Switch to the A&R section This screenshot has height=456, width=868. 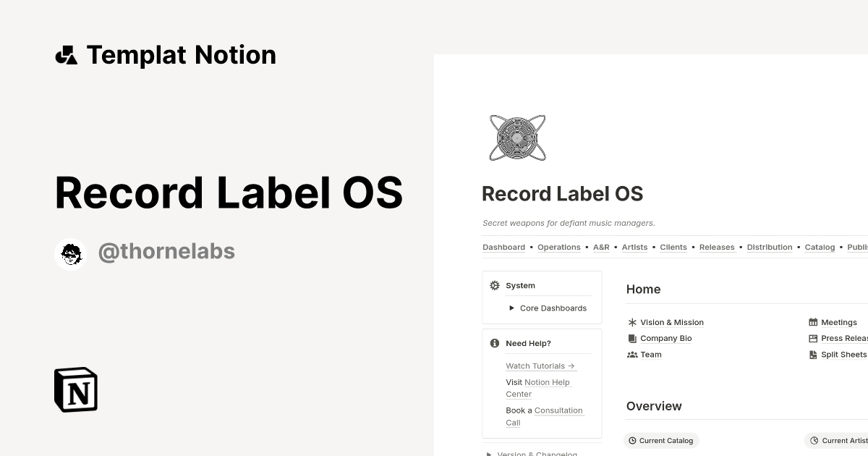601,247
